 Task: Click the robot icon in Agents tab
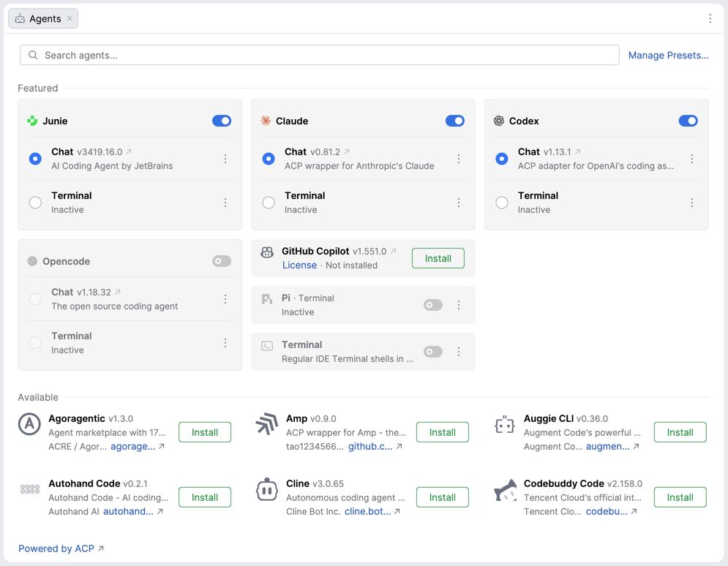(x=20, y=18)
